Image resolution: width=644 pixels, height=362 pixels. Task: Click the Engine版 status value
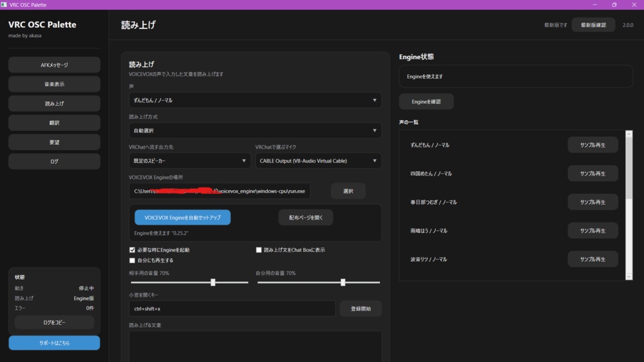84,298
